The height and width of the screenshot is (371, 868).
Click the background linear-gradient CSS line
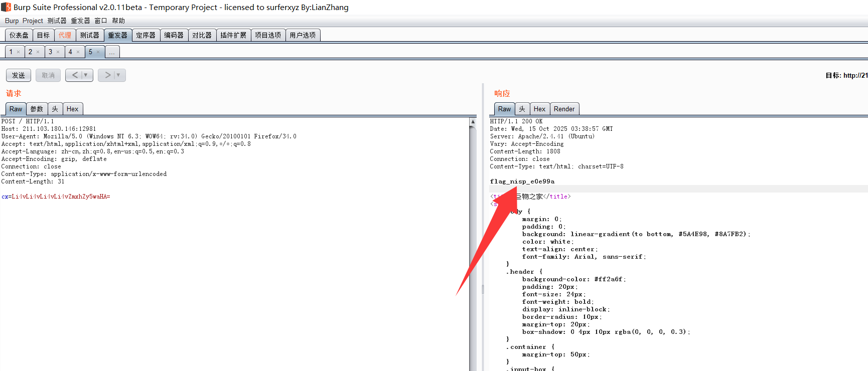[636, 234]
